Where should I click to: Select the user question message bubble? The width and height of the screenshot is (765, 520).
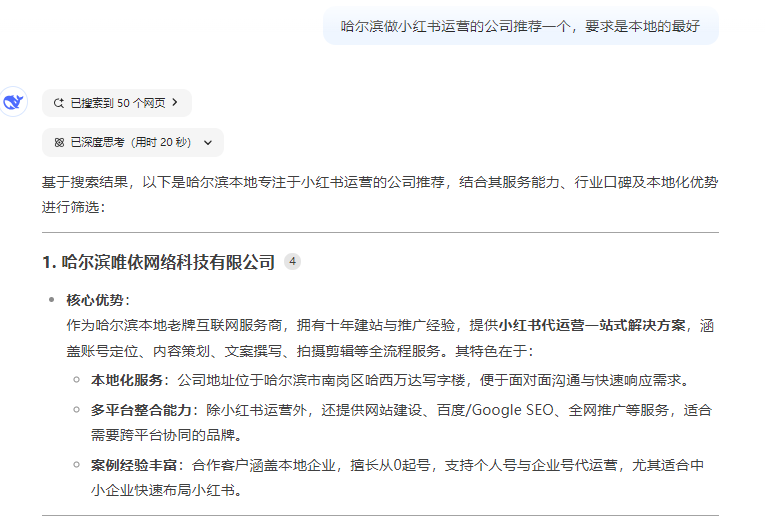pos(520,26)
